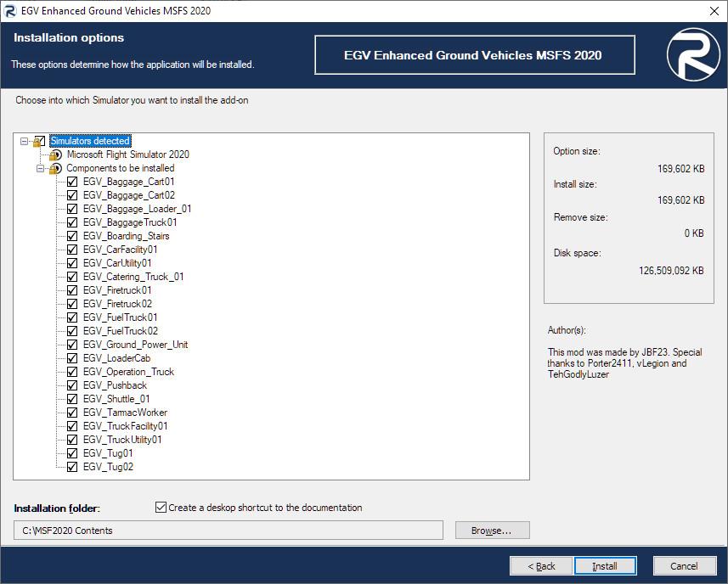Uncheck EGV_FuelTruck01 checkbox
The height and width of the screenshot is (584, 728).
(72, 317)
